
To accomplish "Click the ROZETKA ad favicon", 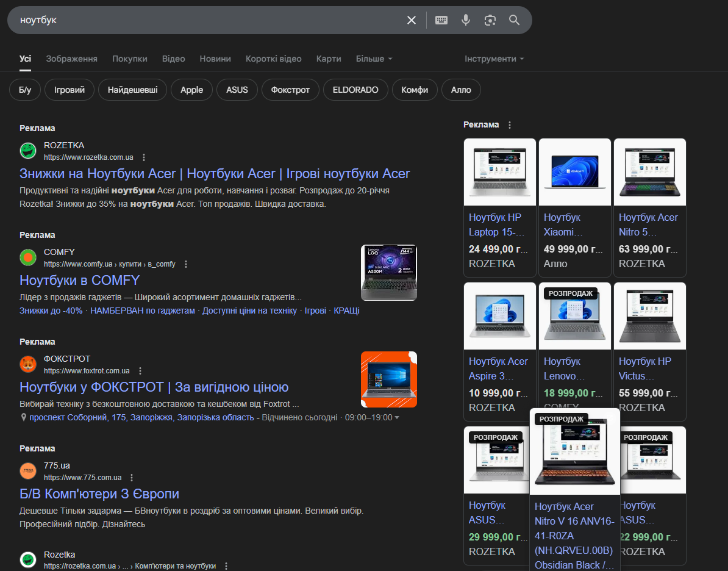I will tap(28, 151).
